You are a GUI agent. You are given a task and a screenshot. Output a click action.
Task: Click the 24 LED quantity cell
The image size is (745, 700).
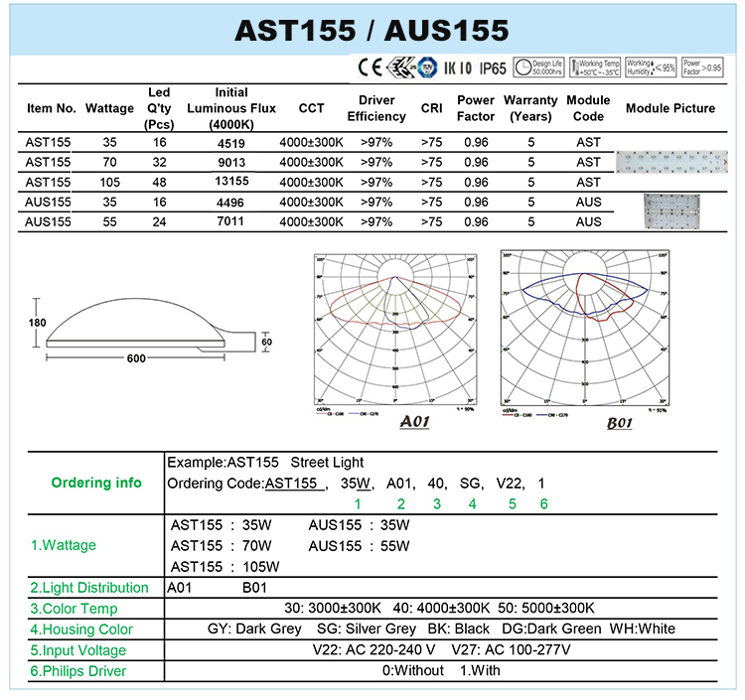pyautogui.click(x=159, y=221)
